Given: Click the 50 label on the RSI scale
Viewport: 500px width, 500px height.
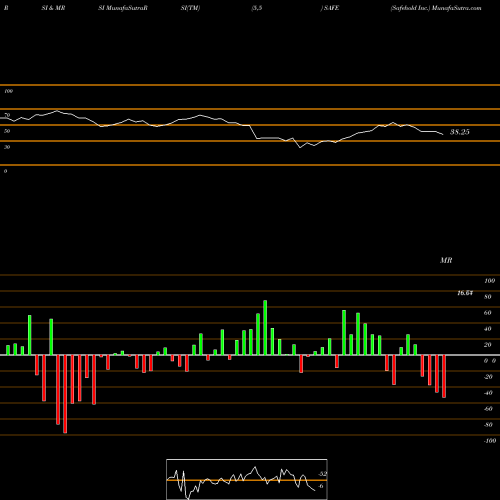Looking at the screenshot, I should (x=7, y=131).
